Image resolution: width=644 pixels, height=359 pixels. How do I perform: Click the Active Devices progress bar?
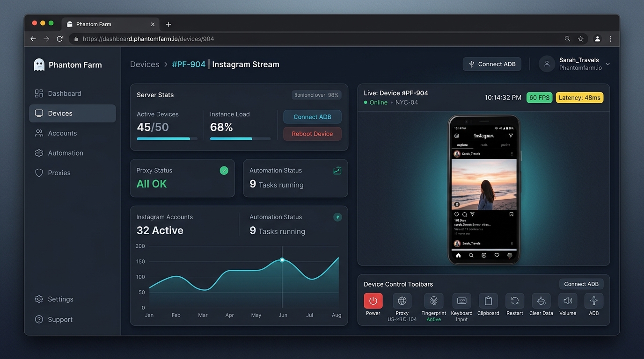tap(167, 139)
